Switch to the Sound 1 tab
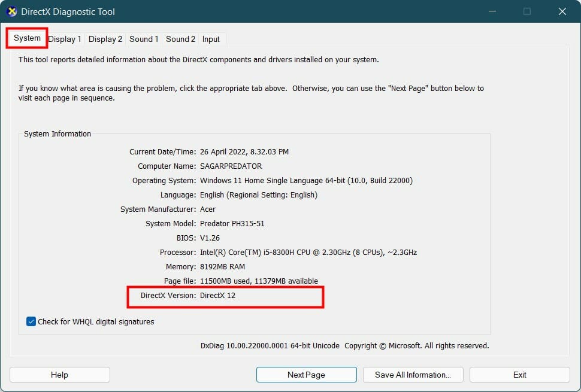Image resolution: width=581 pixels, height=392 pixels. coord(144,39)
